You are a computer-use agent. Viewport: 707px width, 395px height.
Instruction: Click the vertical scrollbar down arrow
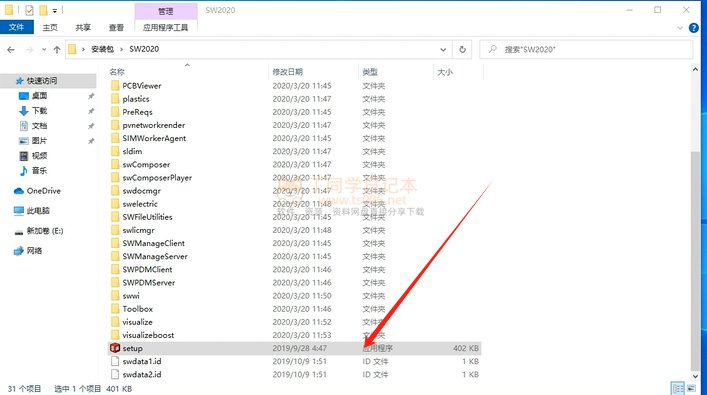tap(695, 377)
